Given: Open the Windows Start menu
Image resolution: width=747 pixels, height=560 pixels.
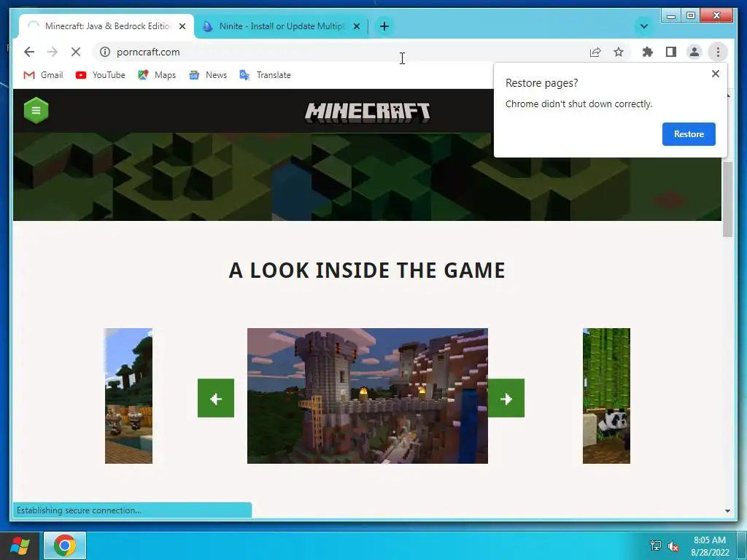Looking at the screenshot, I should [x=20, y=545].
